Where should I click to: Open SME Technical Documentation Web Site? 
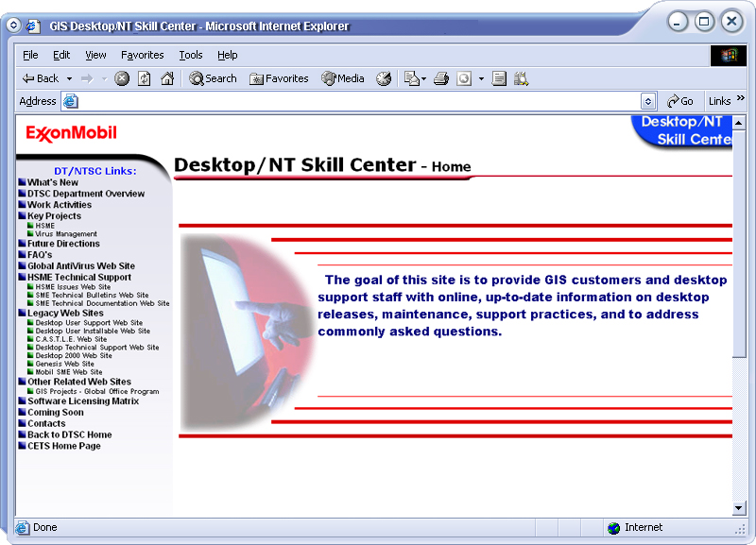[103, 303]
